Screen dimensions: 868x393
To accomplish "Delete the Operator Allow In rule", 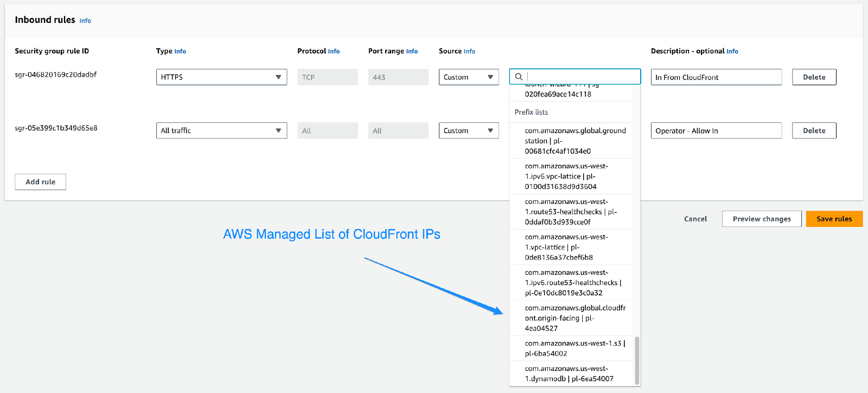I will [x=814, y=131].
